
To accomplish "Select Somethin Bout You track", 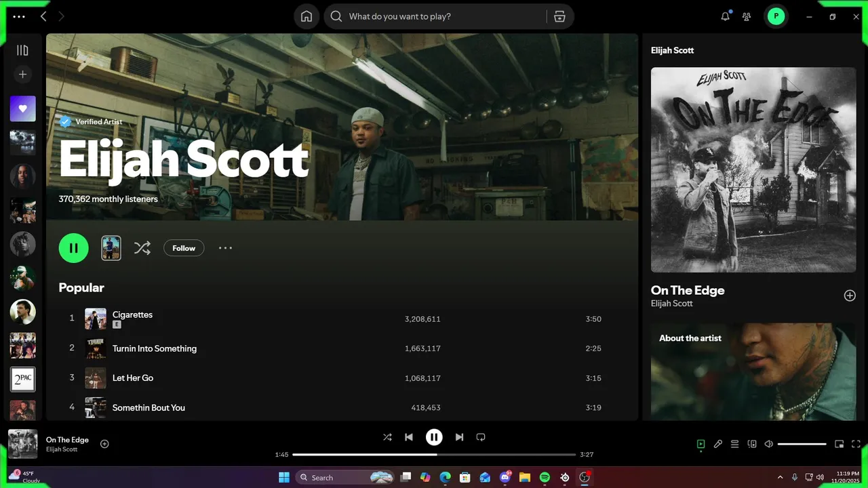I will [149, 407].
